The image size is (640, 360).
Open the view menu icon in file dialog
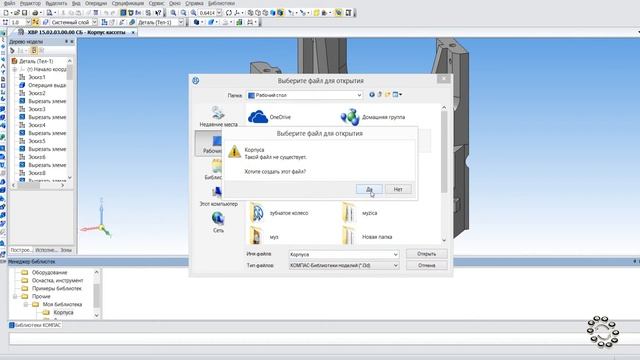[397, 95]
